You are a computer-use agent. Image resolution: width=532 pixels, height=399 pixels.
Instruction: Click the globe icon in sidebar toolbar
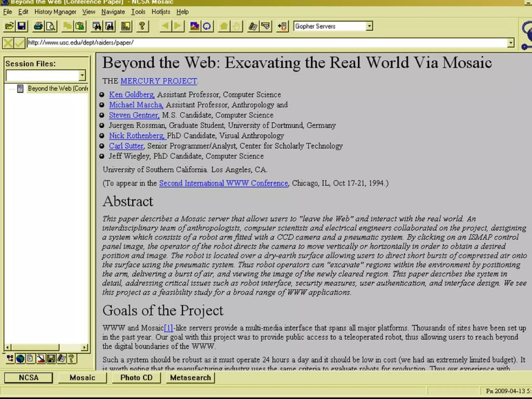20,359
